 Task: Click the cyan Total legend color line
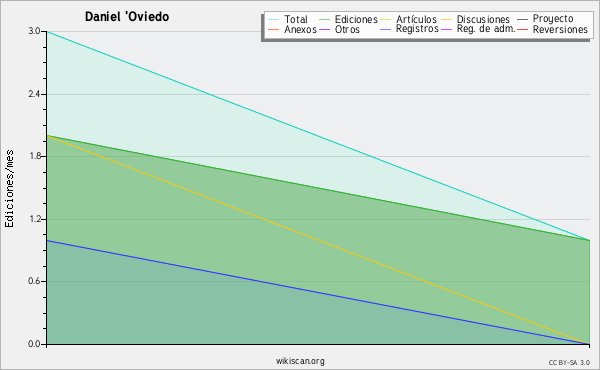click(x=274, y=20)
